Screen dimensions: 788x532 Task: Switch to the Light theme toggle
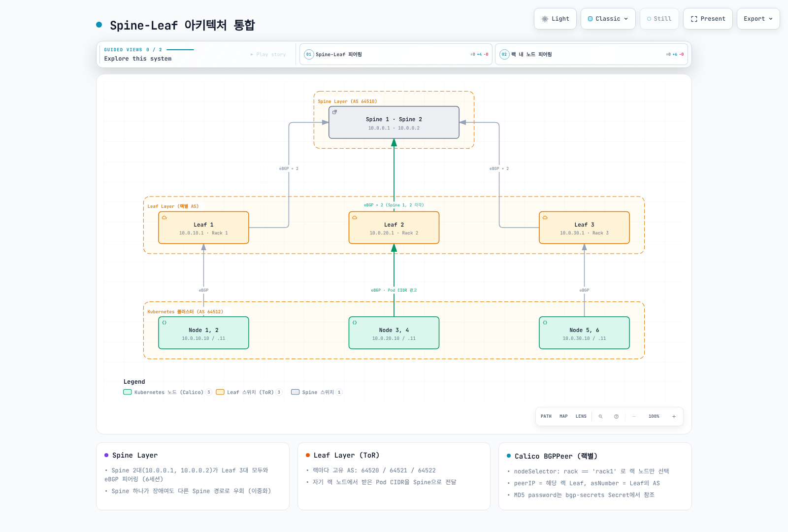click(x=555, y=19)
